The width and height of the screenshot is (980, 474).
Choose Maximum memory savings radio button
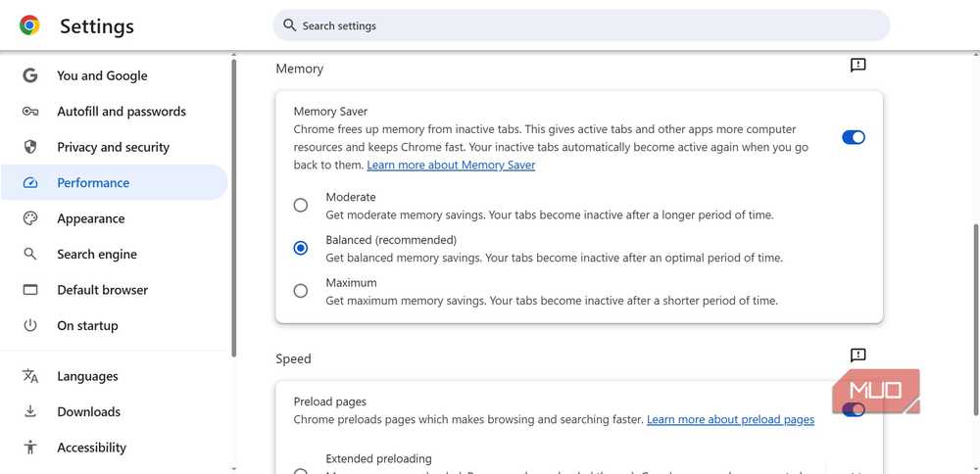(301, 291)
